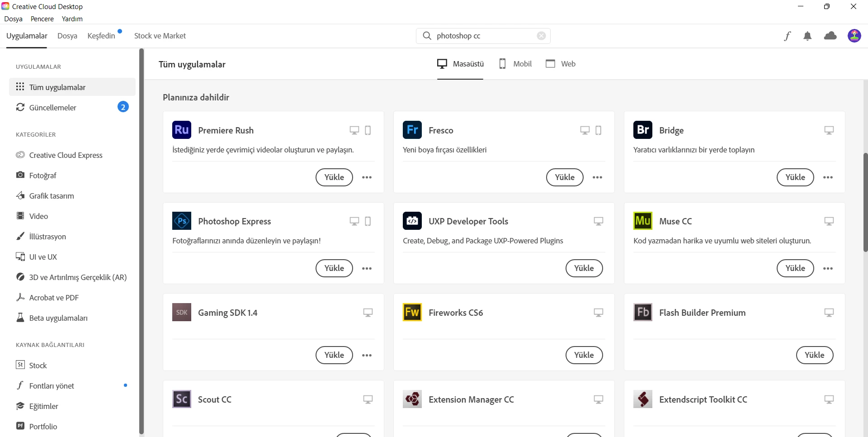This screenshot has width=868, height=437.
Task: Open notifications bell icon
Action: (x=807, y=36)
